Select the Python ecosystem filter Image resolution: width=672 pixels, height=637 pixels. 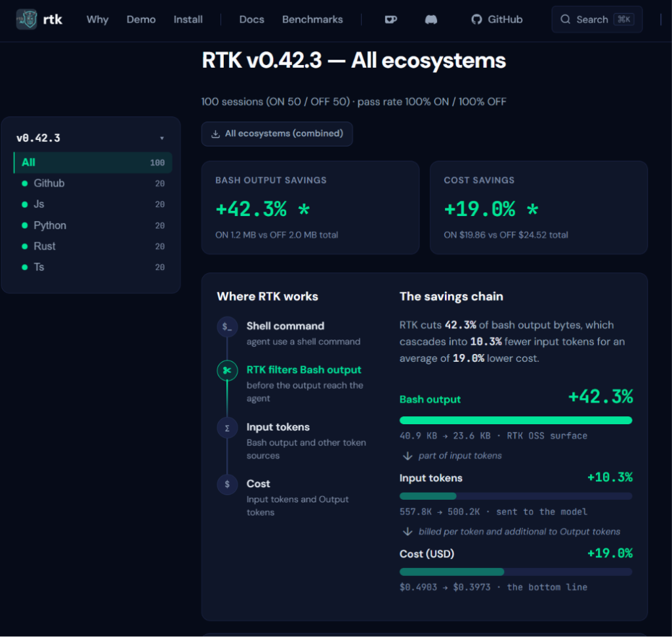93,225
